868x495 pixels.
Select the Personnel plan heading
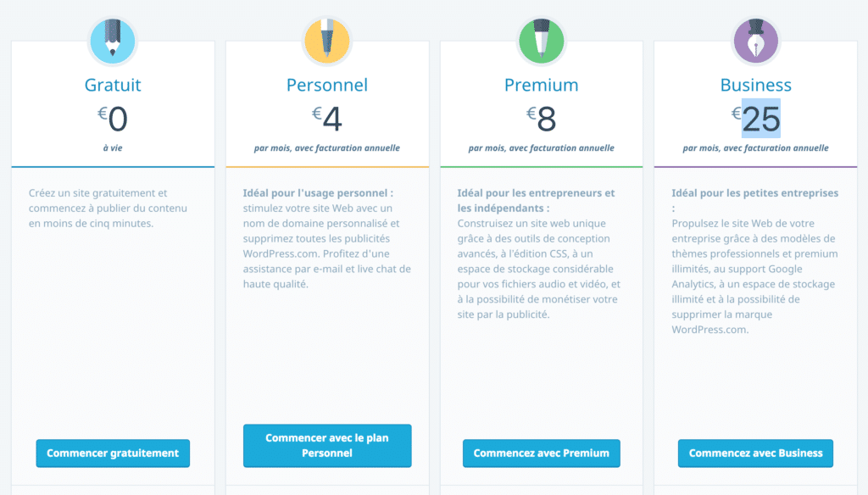point(327,85)
